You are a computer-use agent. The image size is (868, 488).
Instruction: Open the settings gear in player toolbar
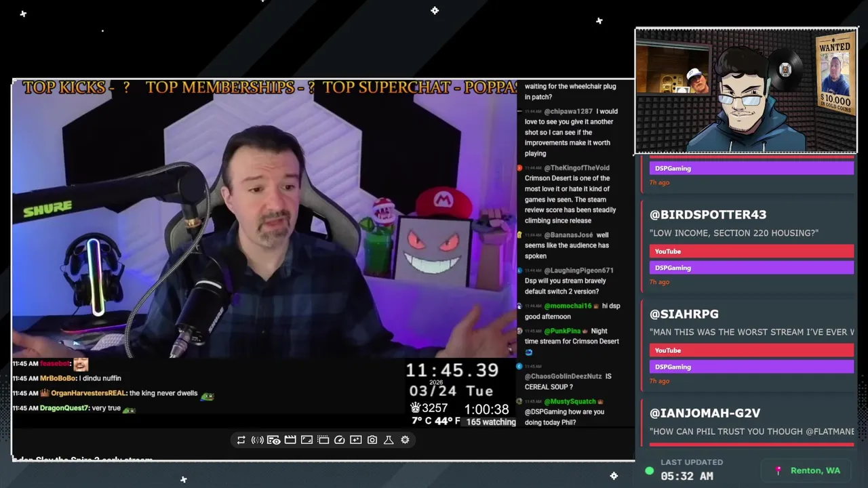coord(405,440)
